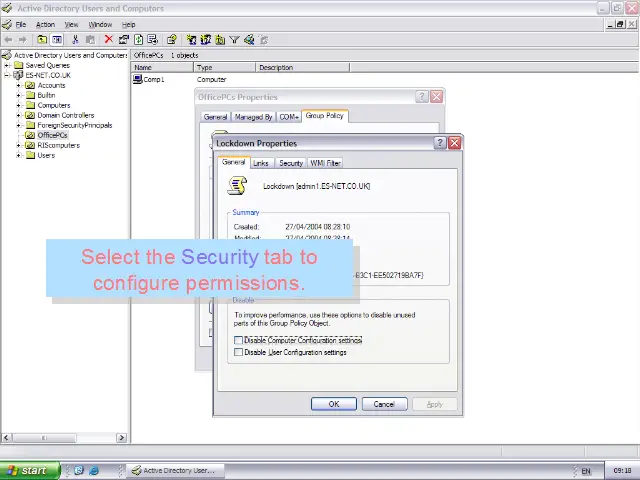Select COM+ tab in OfficePCs Properties
This screenshot has height=480, width=640.
click(x=289, y=117)
